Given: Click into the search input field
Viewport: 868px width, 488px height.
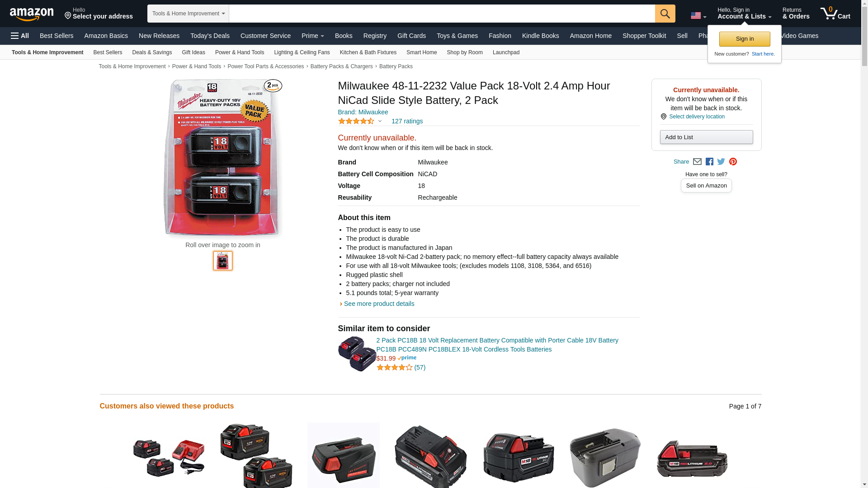Looking at the screenshot, I should [442, 14].
